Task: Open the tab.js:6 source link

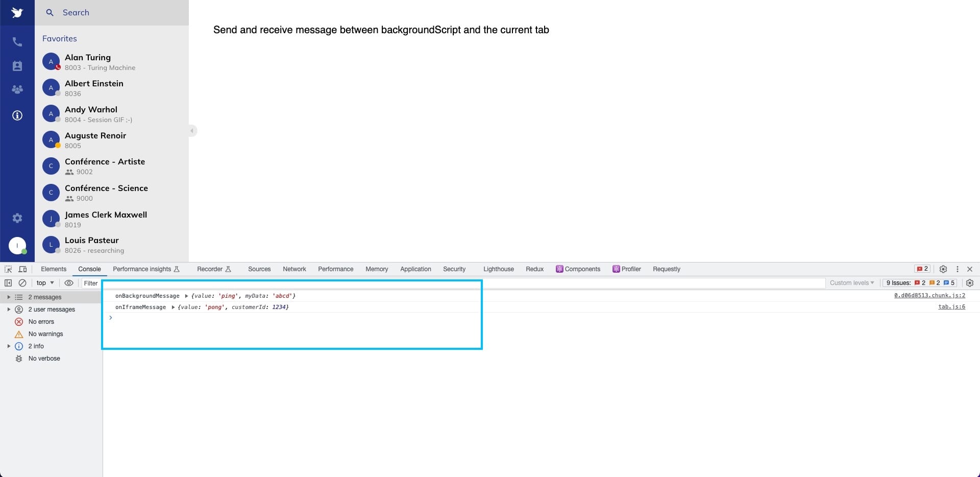Action: coord(951,306)
